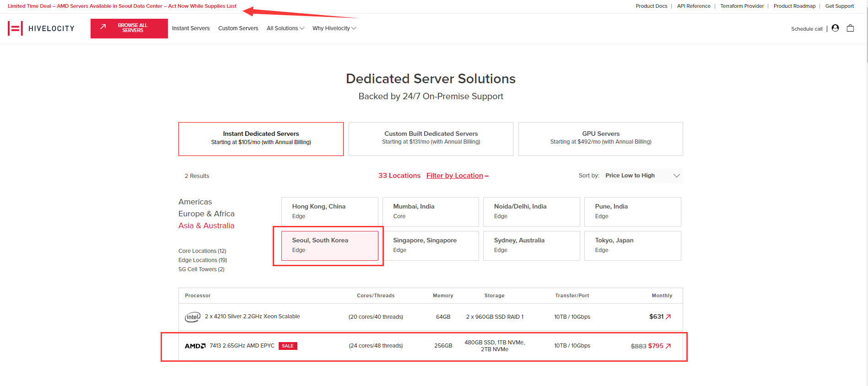Click the 7413 2.65GHz AMD EPYC processor name
Viewport: 868px width, 386px height.
point(242,346)
